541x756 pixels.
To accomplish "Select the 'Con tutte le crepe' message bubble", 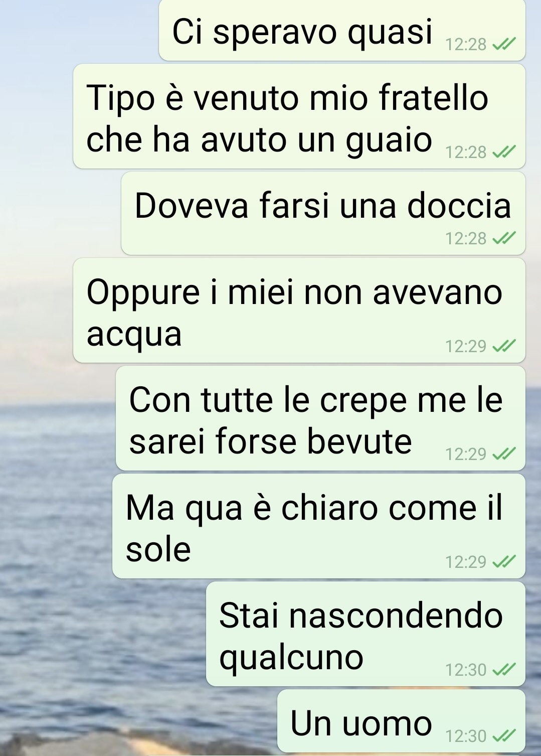I will (x=320, y=418).
